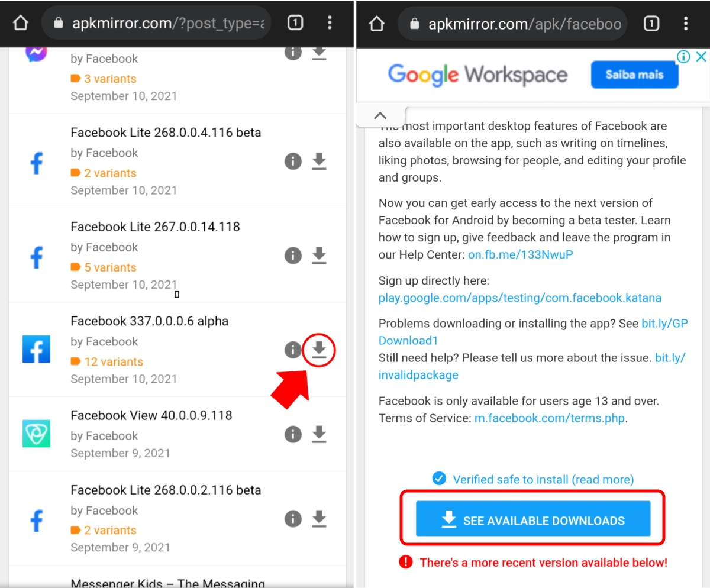Click Verified safe to install (read more)
The image size is (710, 588).
click(x=543, y=479)
